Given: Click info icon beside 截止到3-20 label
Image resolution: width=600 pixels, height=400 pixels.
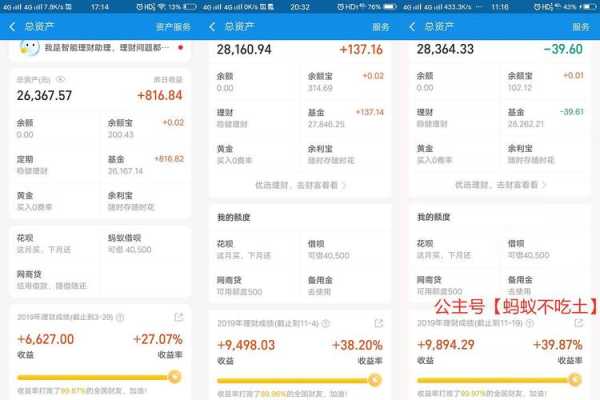Looking at the screenshot, I should tap(119, 317).
